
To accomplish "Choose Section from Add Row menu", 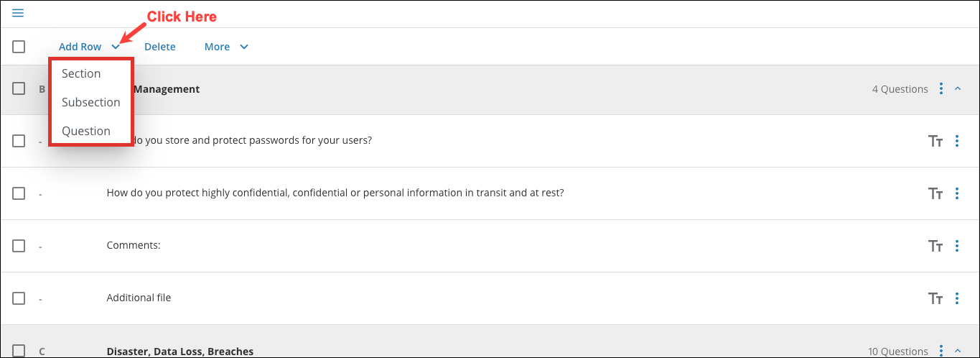I will click(81, 74).
